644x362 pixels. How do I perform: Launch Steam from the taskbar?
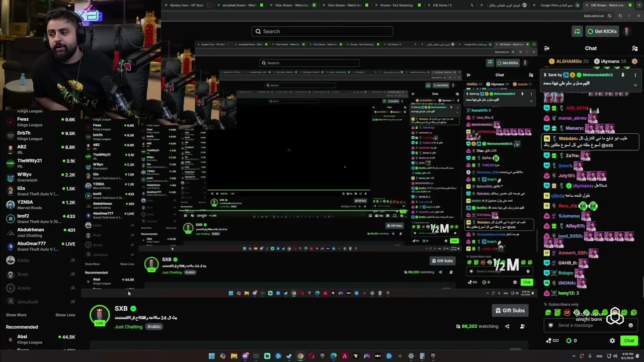pyautogui.click(x=289, y=356)
